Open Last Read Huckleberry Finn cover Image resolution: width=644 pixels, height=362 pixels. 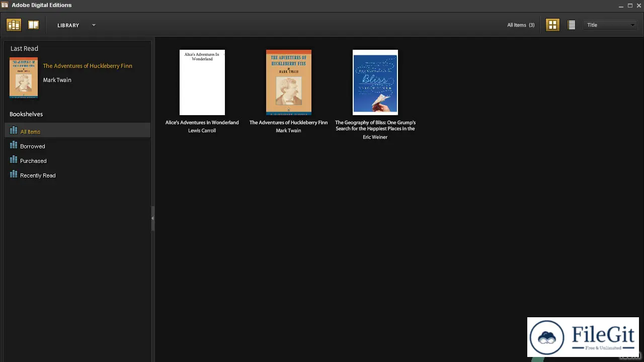(x=24, y=77)
